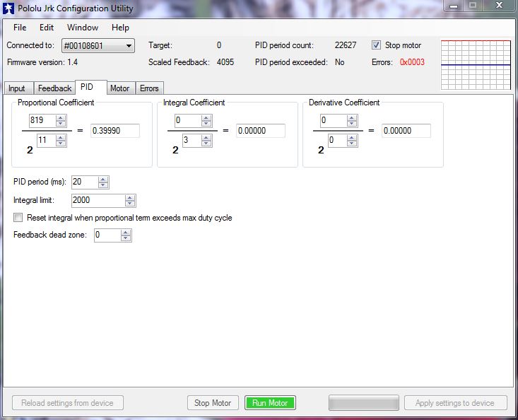The image size is (518, 420).
Task: Open the File menu
Action: (x=20, y=28)
